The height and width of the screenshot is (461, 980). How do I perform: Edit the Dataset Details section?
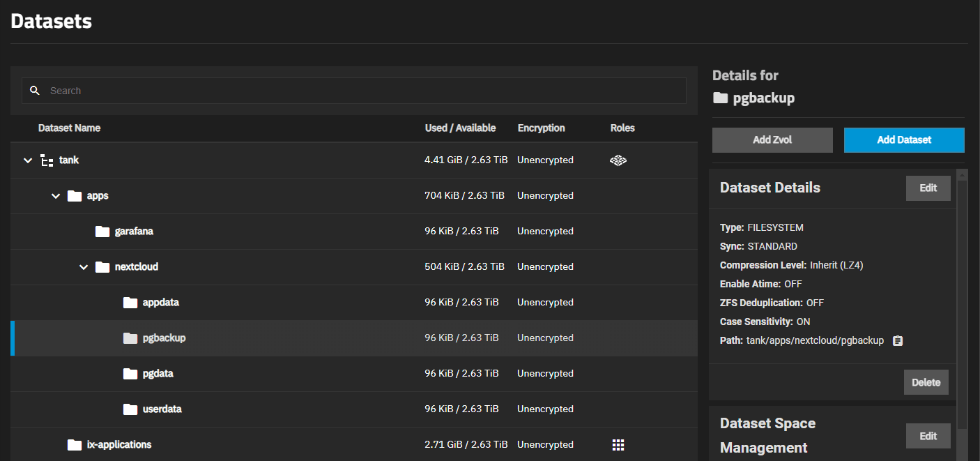(x=928, y=188)
